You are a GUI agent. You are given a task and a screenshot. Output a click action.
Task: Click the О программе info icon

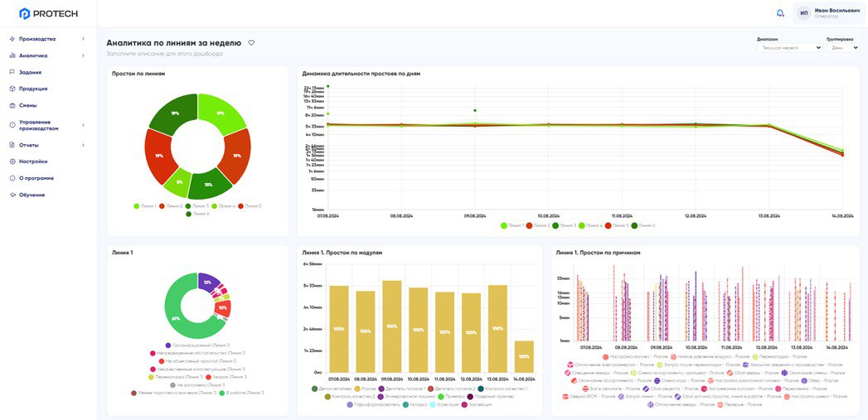tap(12, 178)
